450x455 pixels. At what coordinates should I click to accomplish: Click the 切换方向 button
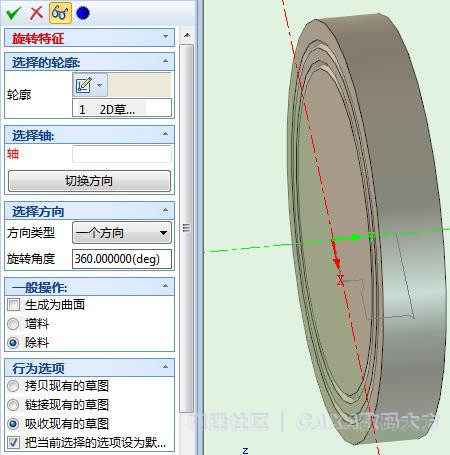(89, 181)
